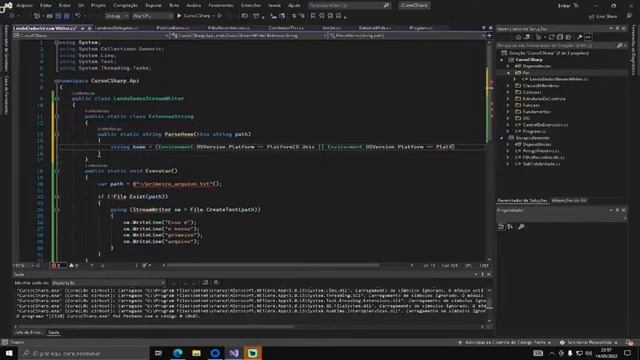Image resolution: width=640 pixels, height=360 pixels.
Task: Click pin toggle on active editor tab
Action: click(x=82, y=28)
